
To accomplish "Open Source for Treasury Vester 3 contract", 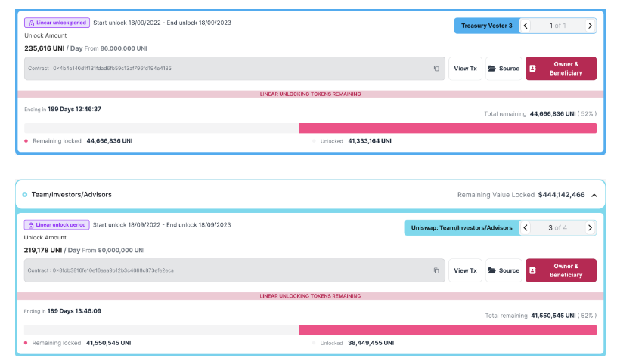I will point(504,69).
